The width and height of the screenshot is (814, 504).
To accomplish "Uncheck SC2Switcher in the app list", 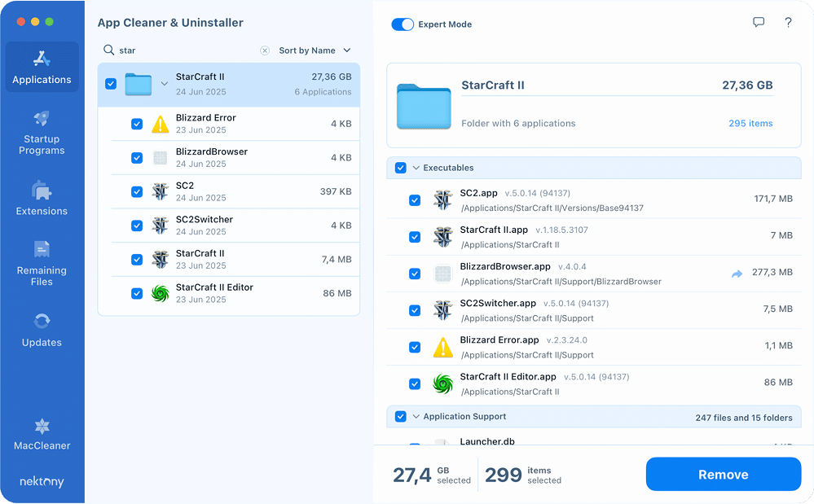I will pyautogui.click(x=137, y=226).
